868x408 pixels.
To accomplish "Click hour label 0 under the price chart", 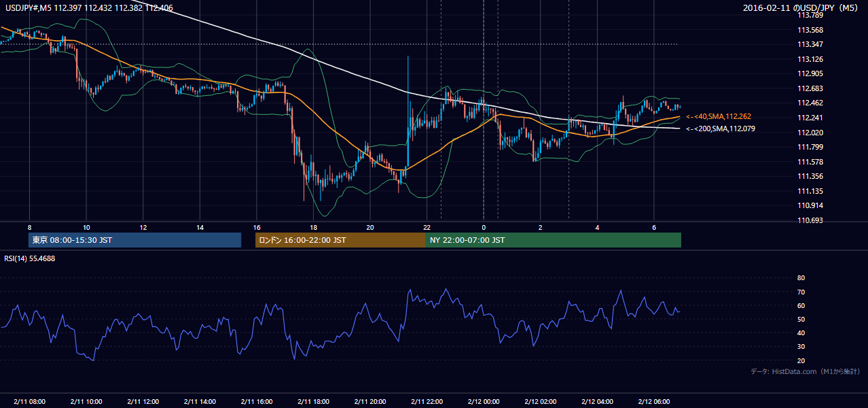I will coord(484,227).
